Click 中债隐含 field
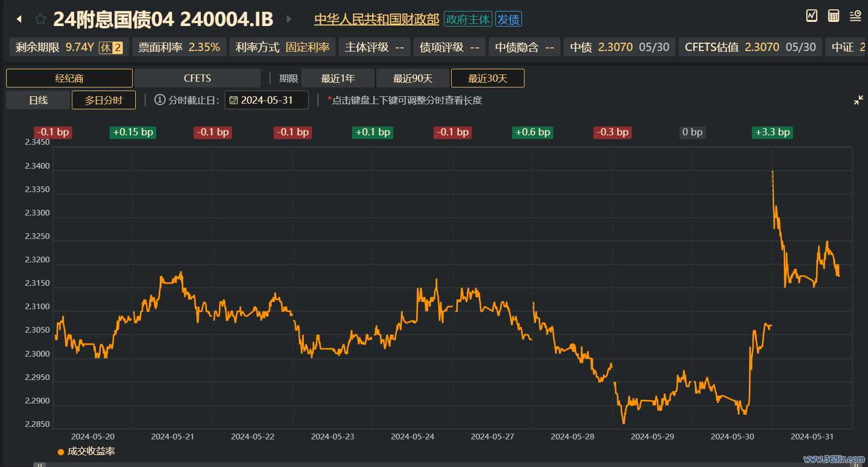 click(525, 47)
